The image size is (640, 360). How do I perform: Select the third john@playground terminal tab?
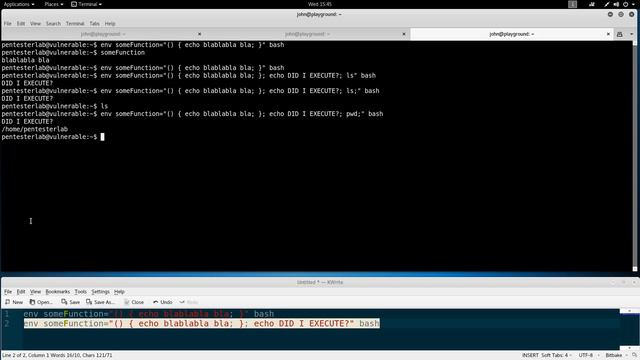coord(512,34)
